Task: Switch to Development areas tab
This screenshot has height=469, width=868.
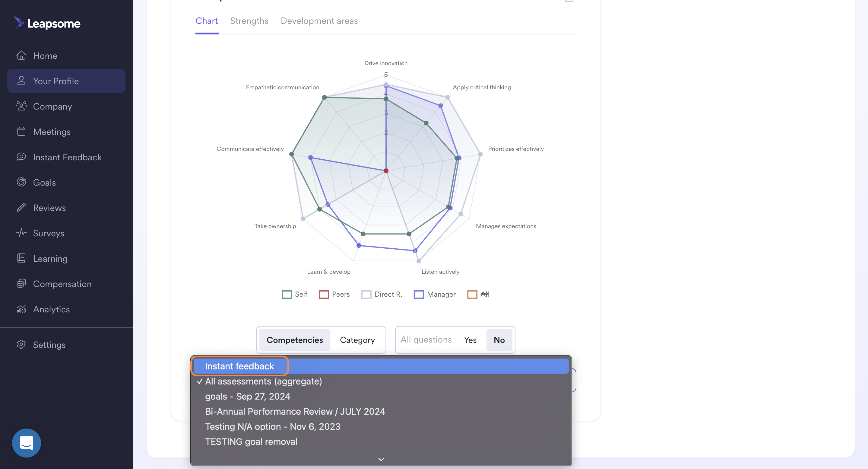Action: (319, 21)
